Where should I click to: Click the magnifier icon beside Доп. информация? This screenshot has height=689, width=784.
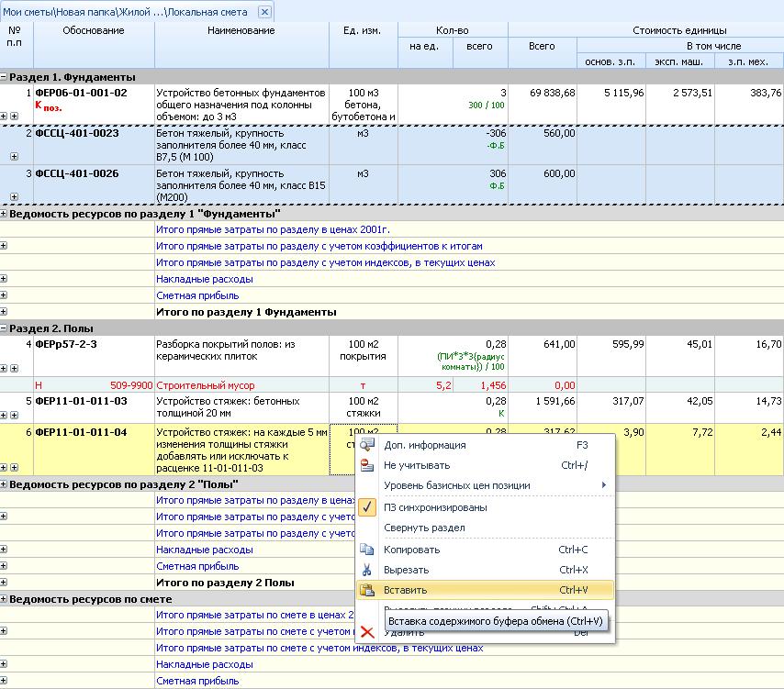pos(367,445)
